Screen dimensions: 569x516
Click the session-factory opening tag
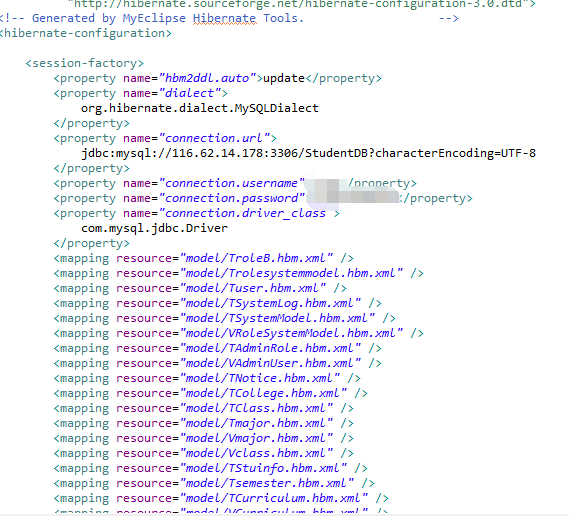[x=85, y=63]
